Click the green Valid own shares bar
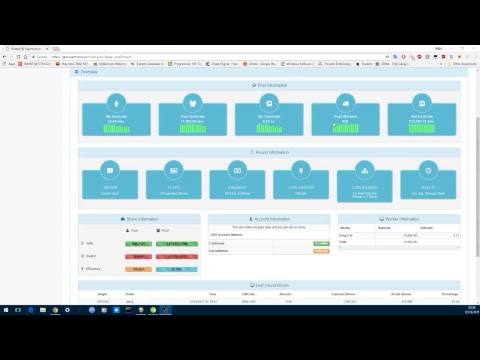 tap(138, 244)
